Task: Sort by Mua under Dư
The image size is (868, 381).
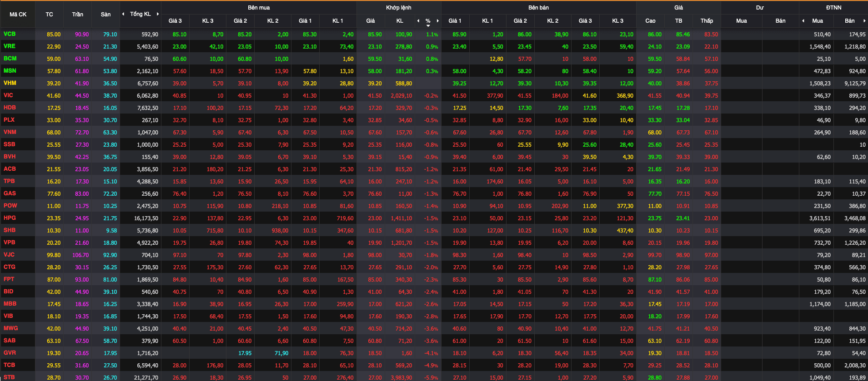Action: (x=741, y=21)
